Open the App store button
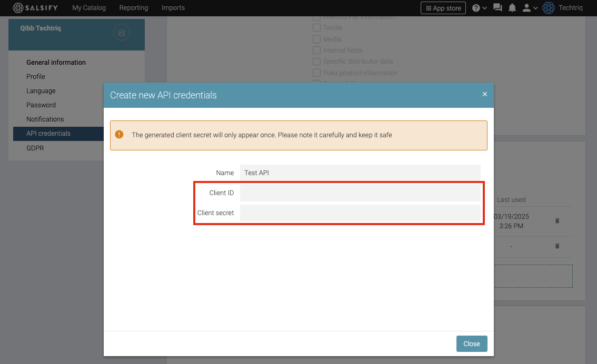Viewport: 597px width, 364px height. 443,8
